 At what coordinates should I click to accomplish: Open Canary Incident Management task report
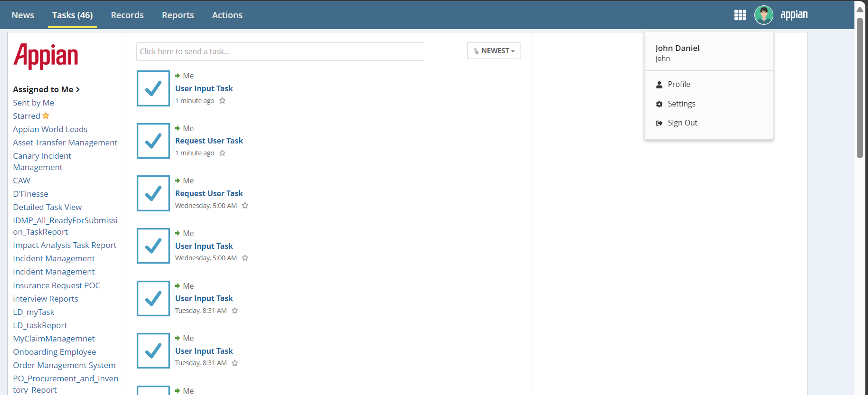click(42, 162)
